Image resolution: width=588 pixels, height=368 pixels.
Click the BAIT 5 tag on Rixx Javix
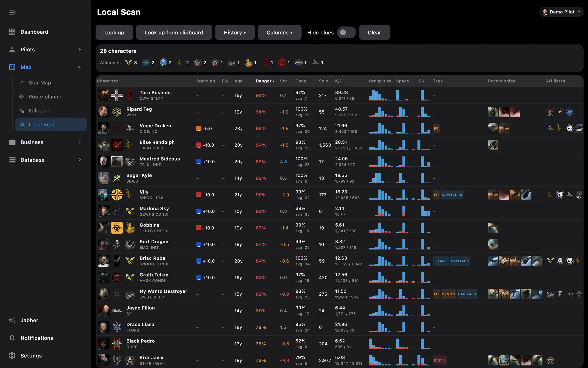(440, 360)
